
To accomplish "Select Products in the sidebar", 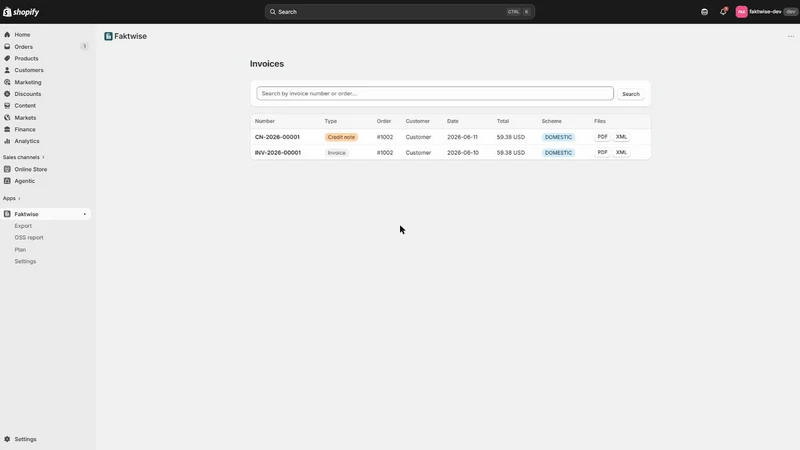I will coord(26,58).
